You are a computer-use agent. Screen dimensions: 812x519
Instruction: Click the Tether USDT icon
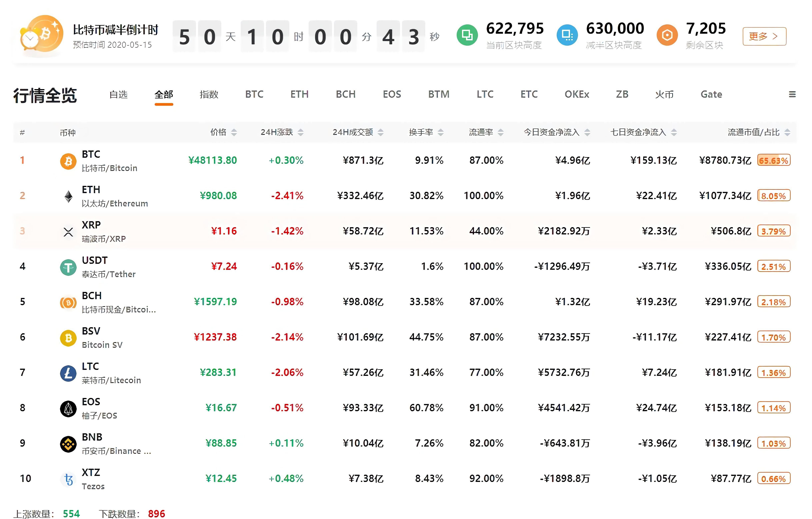click(x=68, y=267)
